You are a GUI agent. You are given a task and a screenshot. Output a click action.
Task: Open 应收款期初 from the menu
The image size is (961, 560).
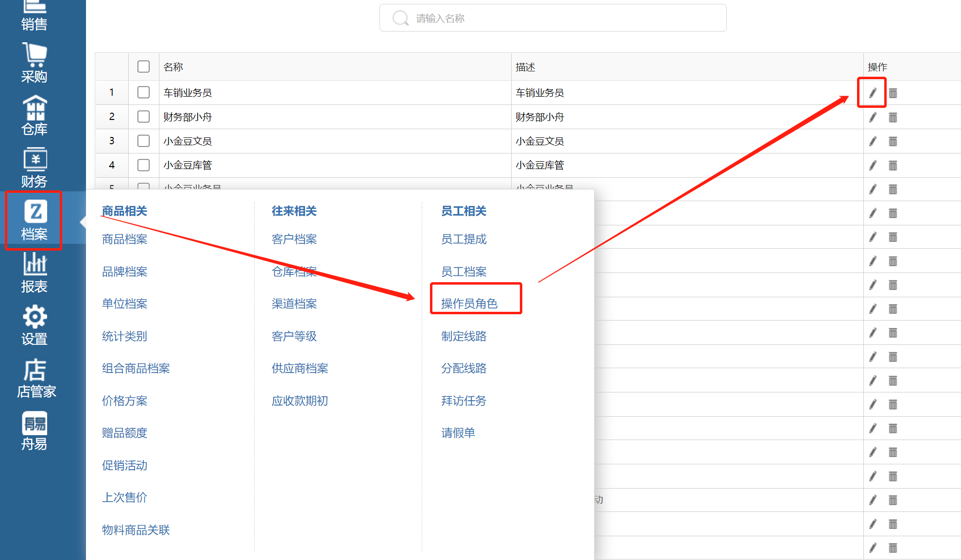[x=300, y=401]
